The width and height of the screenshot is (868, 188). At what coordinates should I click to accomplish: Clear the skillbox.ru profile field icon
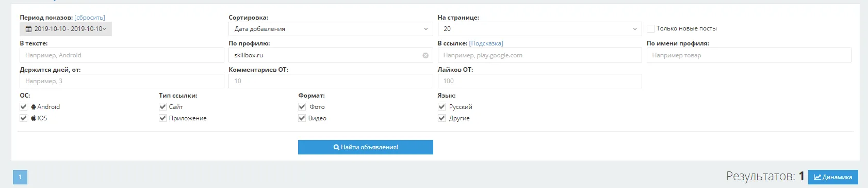(x=425, y=55)
